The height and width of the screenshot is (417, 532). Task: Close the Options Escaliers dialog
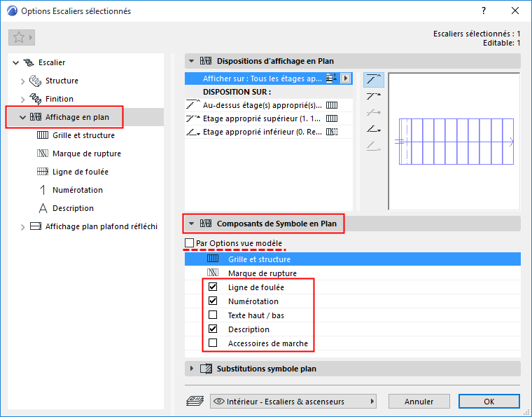pos(515,11)
